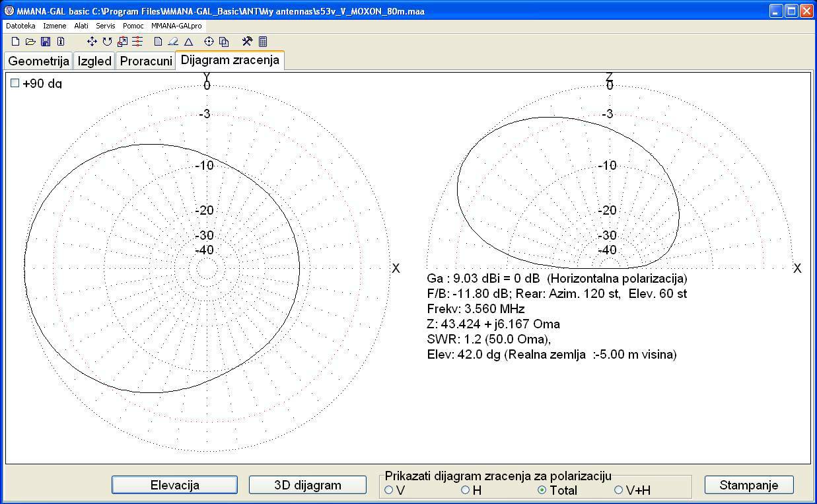Open the Alati menu
Image resolution: width=817 pixels, height=504 pixels.
click(x=81, y=26)
